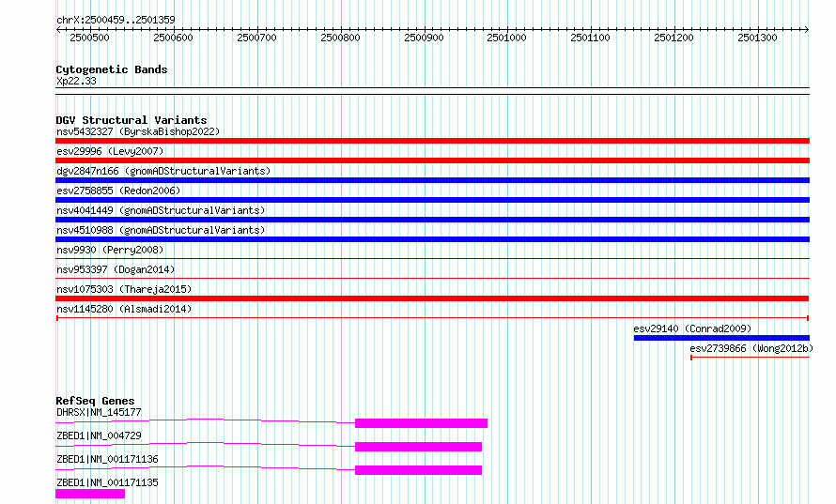Click the red bar under nsv1075303
The image size is (836, 504).
pos(432,298)
